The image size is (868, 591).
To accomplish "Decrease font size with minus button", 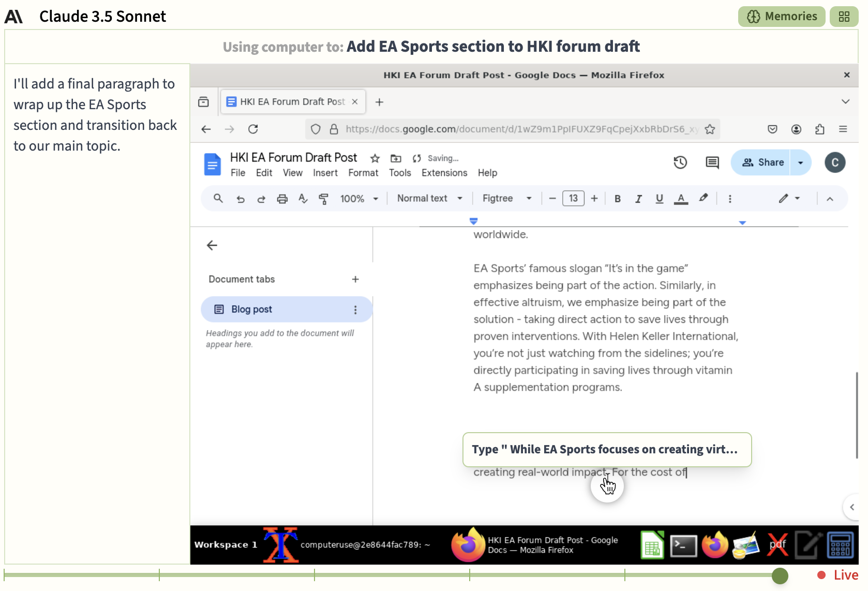I will pos(552,199).
